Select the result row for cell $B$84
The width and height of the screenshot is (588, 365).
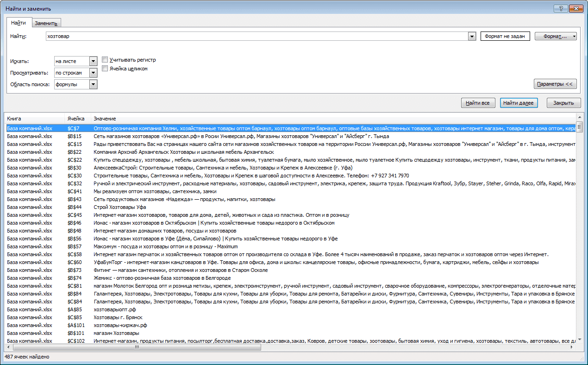point(290,294)
